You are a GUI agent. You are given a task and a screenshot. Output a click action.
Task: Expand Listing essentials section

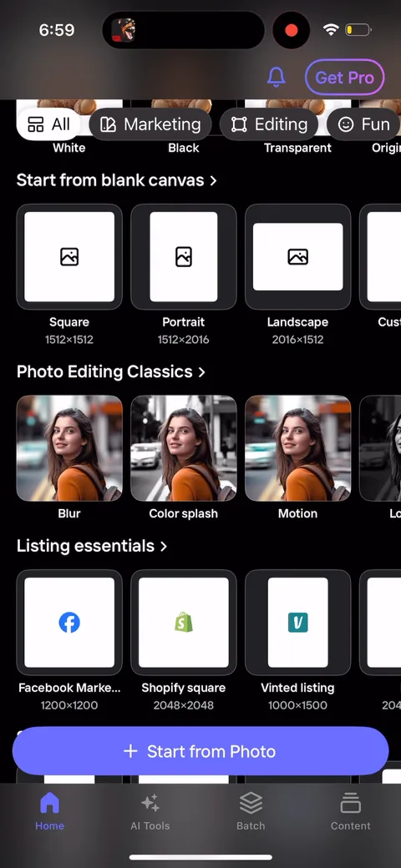pos(92,546)
